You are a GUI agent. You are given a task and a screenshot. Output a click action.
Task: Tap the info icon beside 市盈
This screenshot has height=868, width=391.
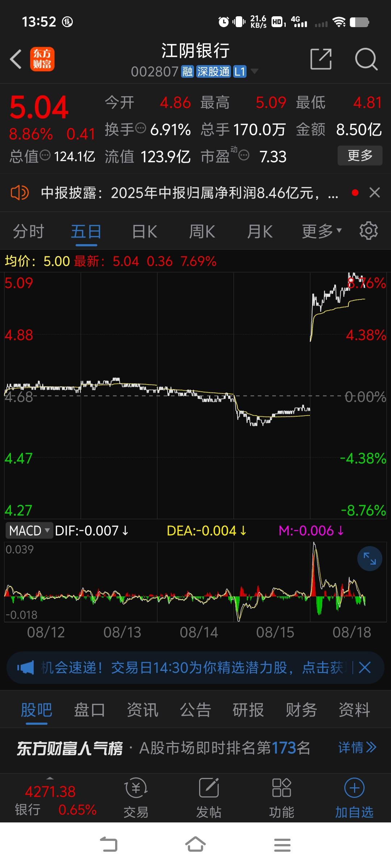(x=244, y=156)
